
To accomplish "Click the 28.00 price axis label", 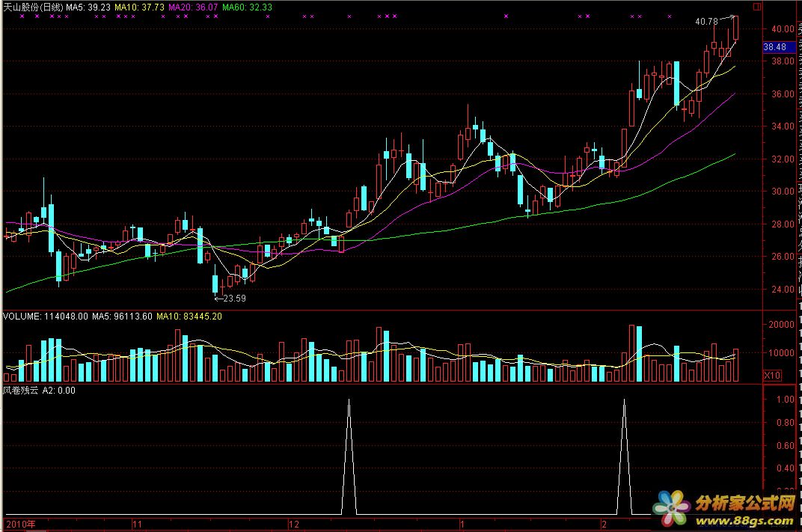I will [x=783, y=224].
